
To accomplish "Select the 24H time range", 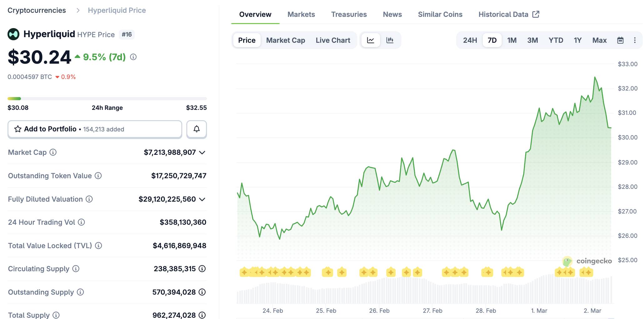I will click(470, 40).
